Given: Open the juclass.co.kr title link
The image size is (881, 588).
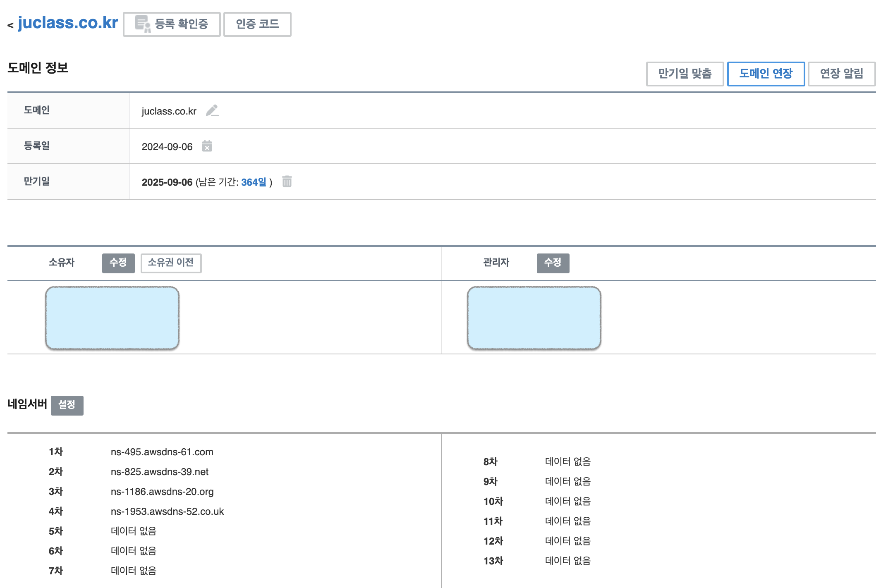Looking at the screenshot, I should point(68,23).
